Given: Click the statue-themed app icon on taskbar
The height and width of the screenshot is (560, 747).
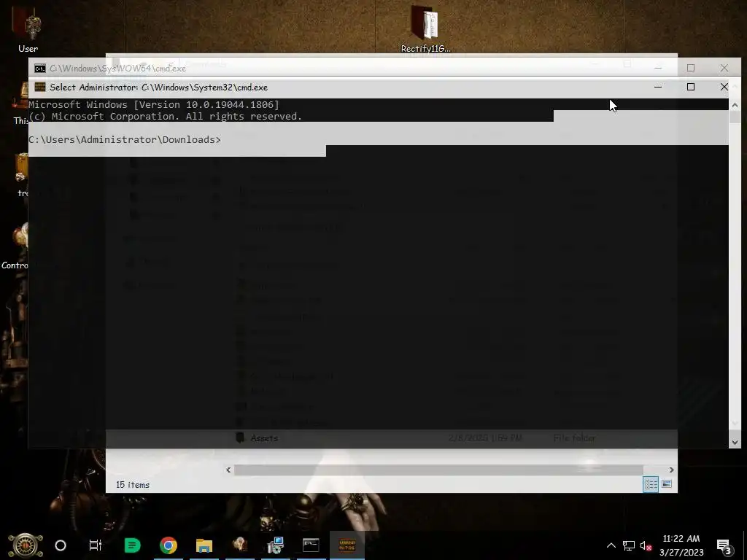Looking at the screenshot, I should click(x=239, y=545).
